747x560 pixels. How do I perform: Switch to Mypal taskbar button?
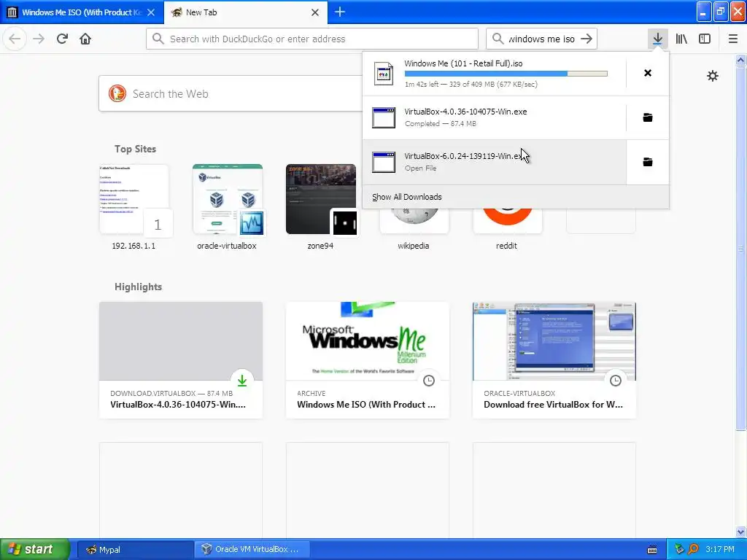[x=135, y=550]
